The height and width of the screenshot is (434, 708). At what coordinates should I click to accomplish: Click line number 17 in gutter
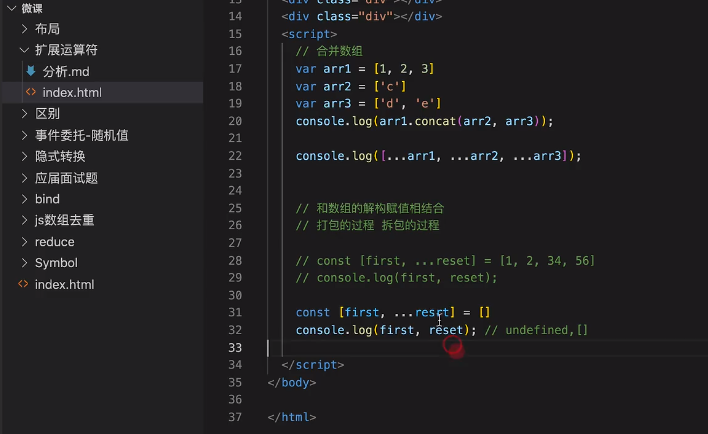coord(235,69)
